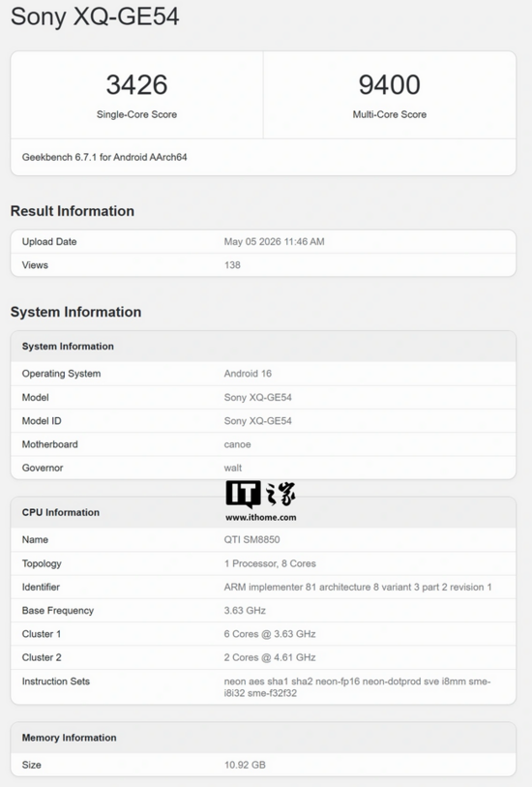Click the CPU name QTI SM8850

point(251,539)
